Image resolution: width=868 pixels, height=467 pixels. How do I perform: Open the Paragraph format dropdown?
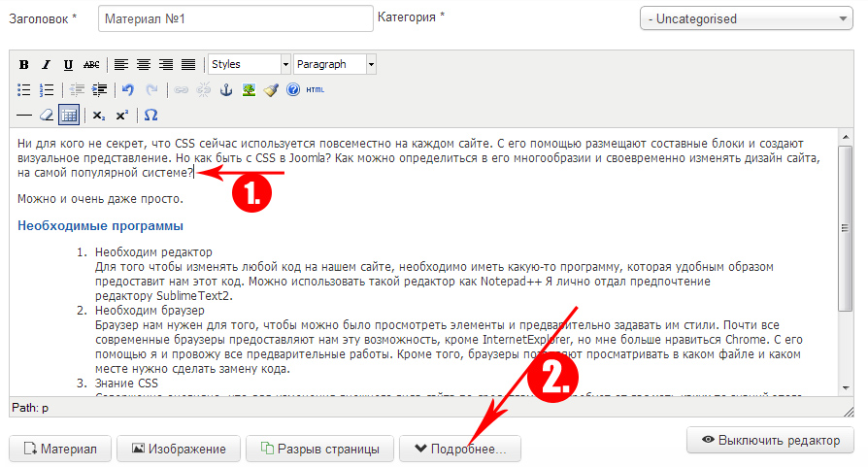[x=335, y=65]
